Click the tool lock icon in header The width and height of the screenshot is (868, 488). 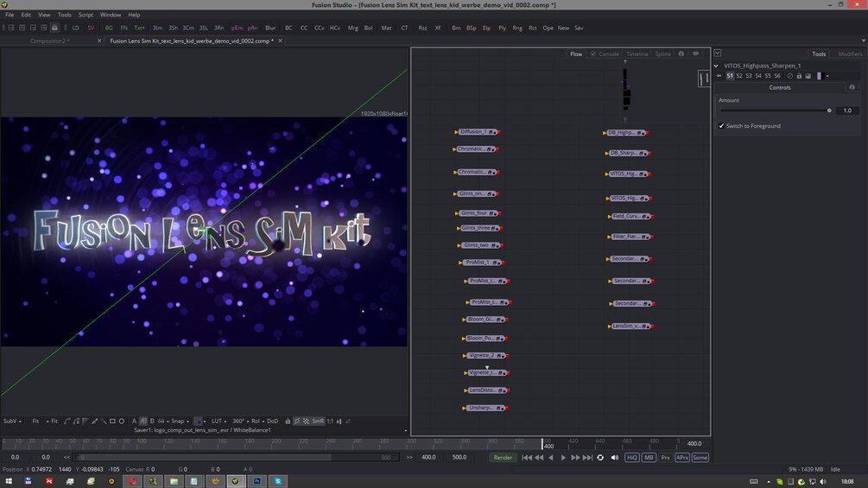click(799, 76)
